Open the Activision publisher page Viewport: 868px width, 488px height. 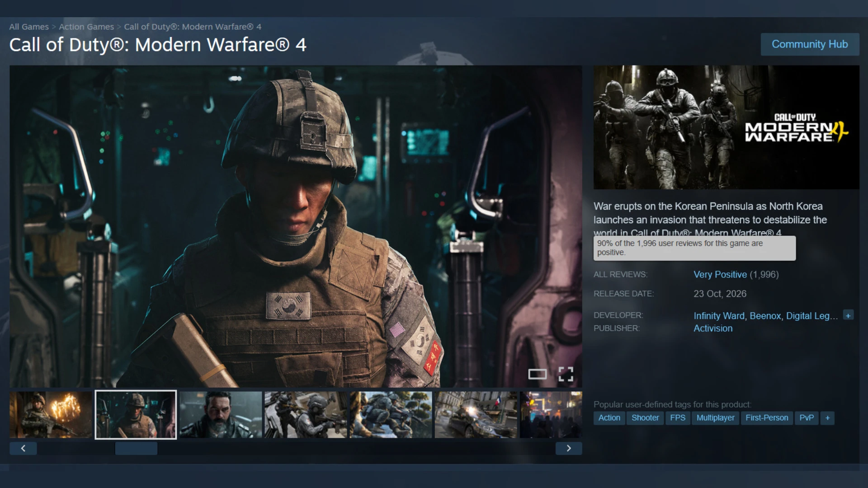(713, 328)
